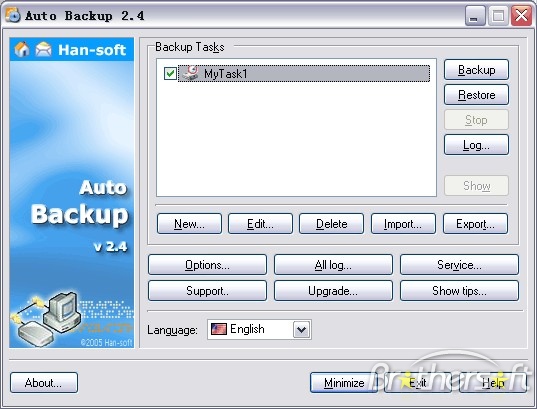Select English in the language combo box
537x409 pixels.
259,330
